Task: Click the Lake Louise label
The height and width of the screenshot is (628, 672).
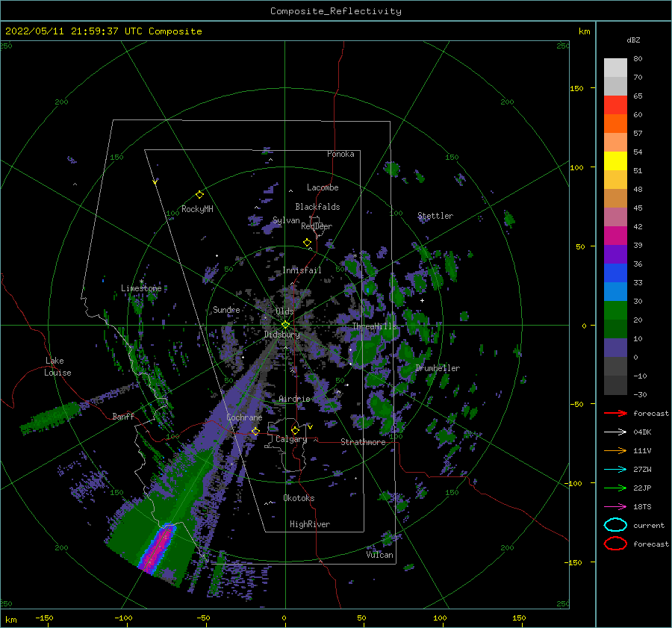Action: tap(57, 367)
